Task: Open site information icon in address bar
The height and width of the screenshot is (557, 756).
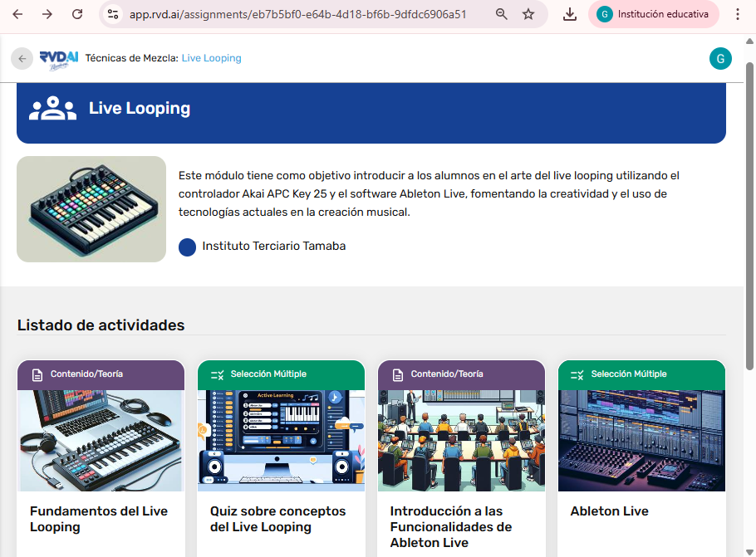Action: point(114,14)
